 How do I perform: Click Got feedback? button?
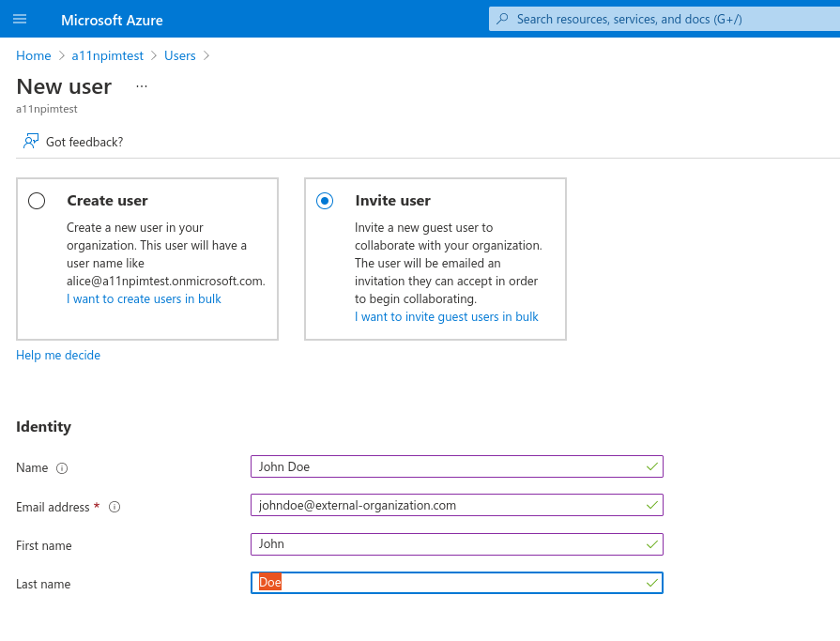pos(73,142)
